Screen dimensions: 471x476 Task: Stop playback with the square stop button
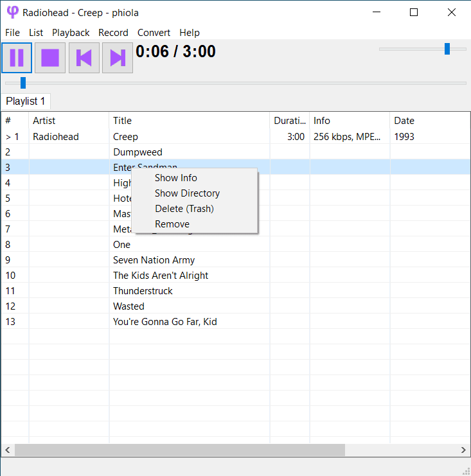click(x=50, y=58)
